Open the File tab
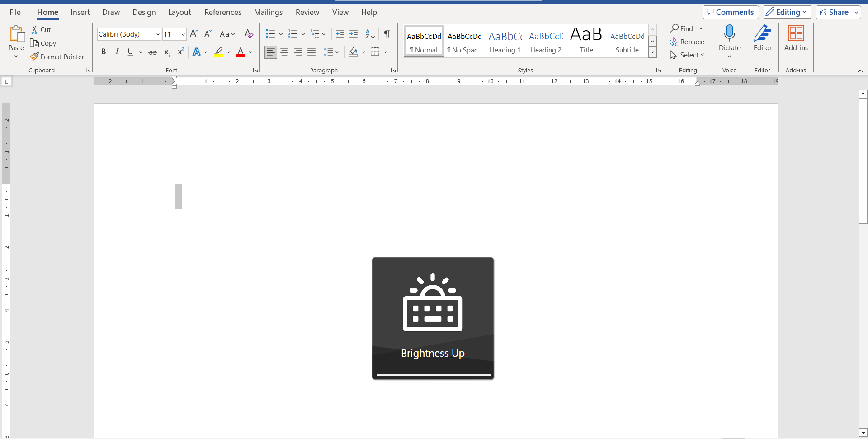 point(15,12)
